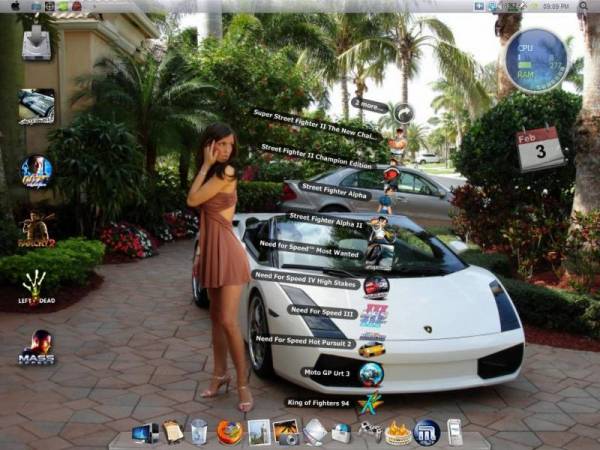Click the Most Wanted car thumbnail icon
Screen dimensions: 600x450
pyautogui.click(x=380, y=255)
